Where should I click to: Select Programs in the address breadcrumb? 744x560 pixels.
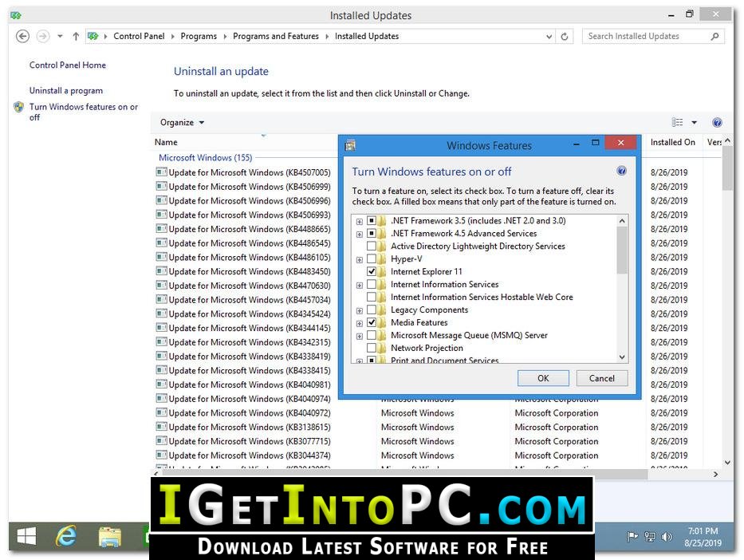click(x=199, y=37)
